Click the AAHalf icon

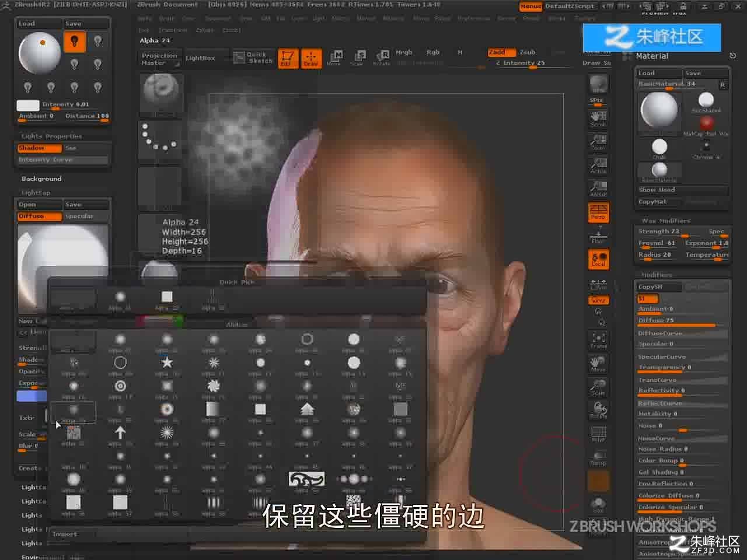coord(598,188)
